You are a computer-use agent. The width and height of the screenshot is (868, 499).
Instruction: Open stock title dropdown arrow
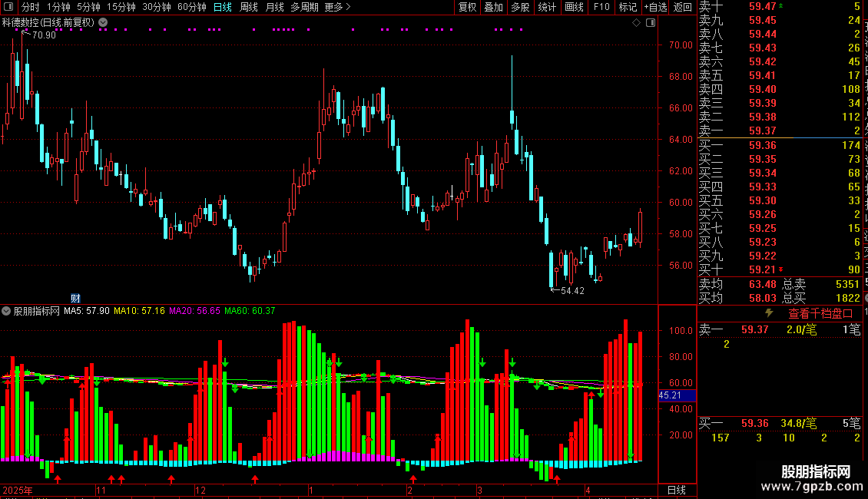pos(103,23)
